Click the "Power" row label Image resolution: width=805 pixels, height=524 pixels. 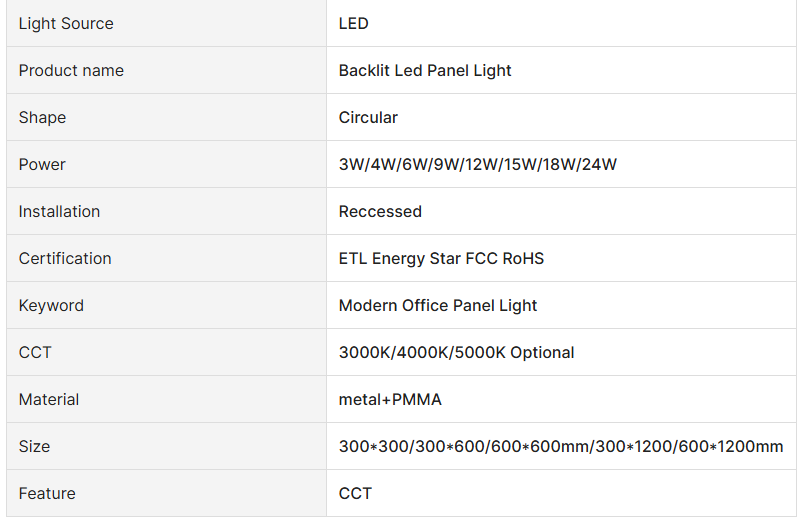[42, 164]
